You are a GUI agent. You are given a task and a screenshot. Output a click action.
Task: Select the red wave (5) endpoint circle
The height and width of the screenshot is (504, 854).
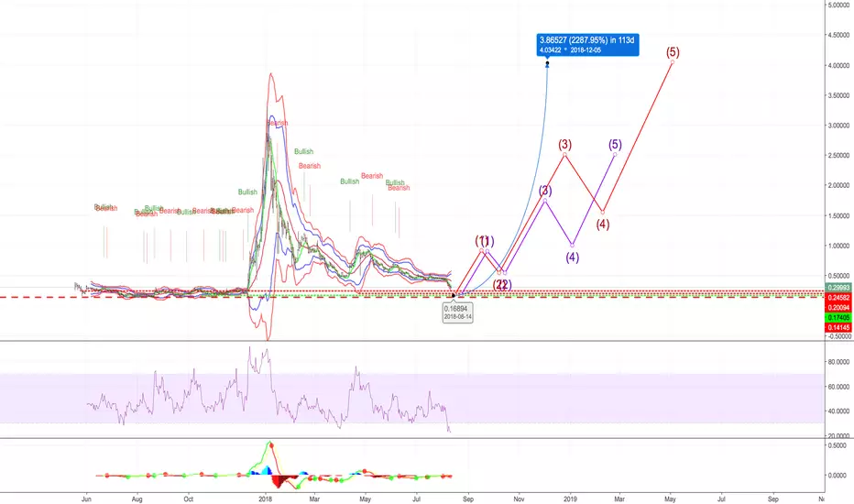(x=673, y=61)
